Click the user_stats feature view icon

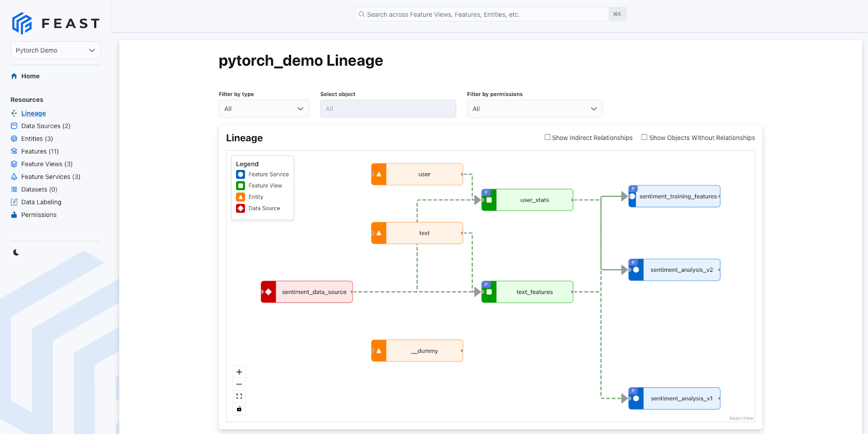coord(489,200)
